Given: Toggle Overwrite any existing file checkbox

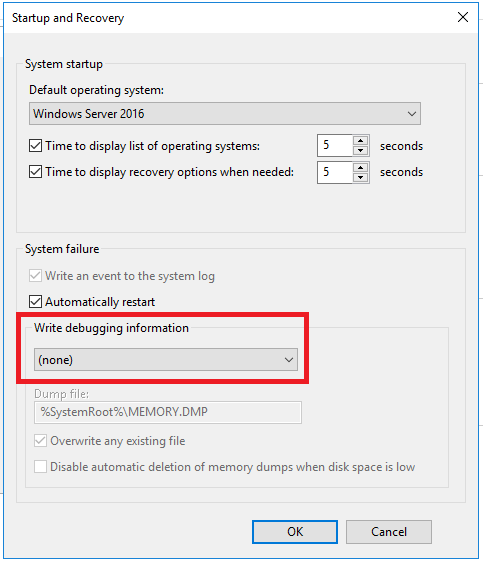Looking at the screenshot, I should pos(40,441).
